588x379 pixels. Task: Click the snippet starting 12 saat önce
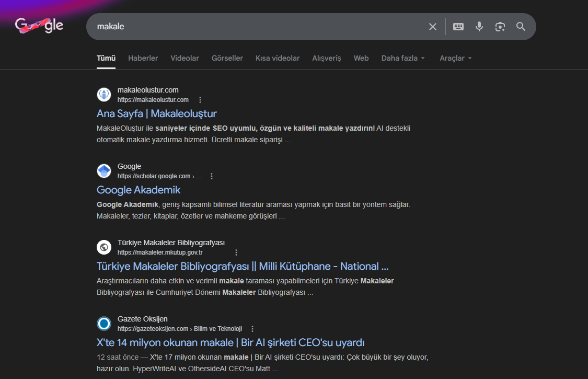pyautogui.click(x=262, y=363)
